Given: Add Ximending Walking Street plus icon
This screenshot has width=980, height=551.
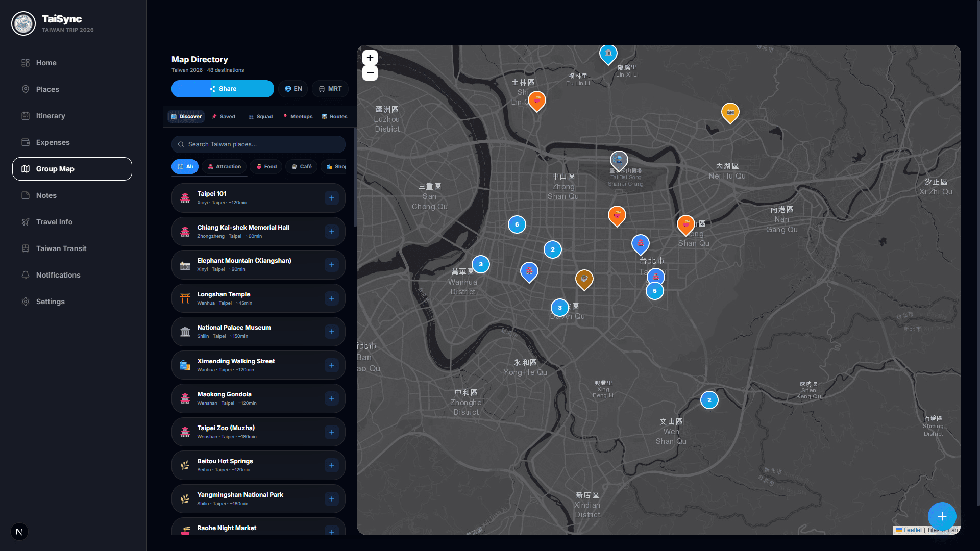Looking at the screenshot, I should (332, 365).
